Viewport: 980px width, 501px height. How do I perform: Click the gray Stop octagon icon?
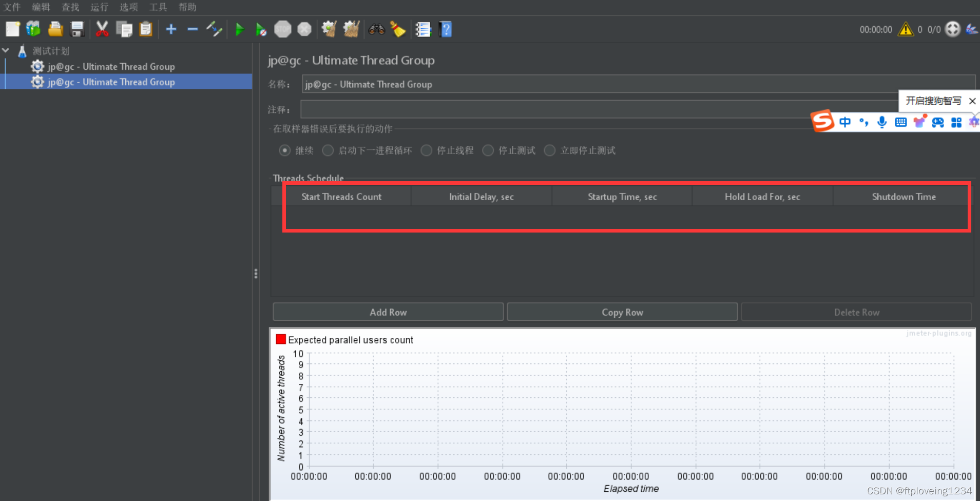[282, 29]
